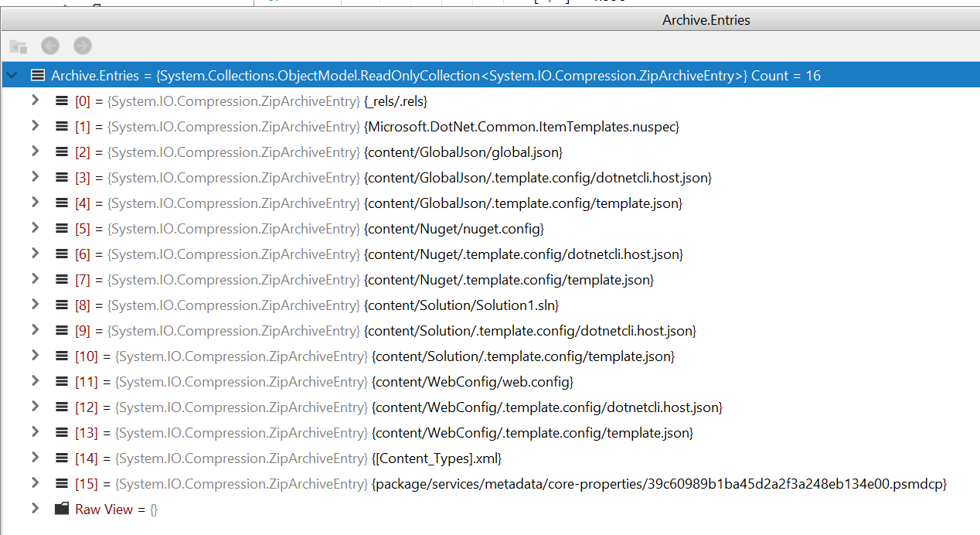Expand entry [8] Solution1.sln
The width and height of the screenshot is (980, 535).
point(35,305)
